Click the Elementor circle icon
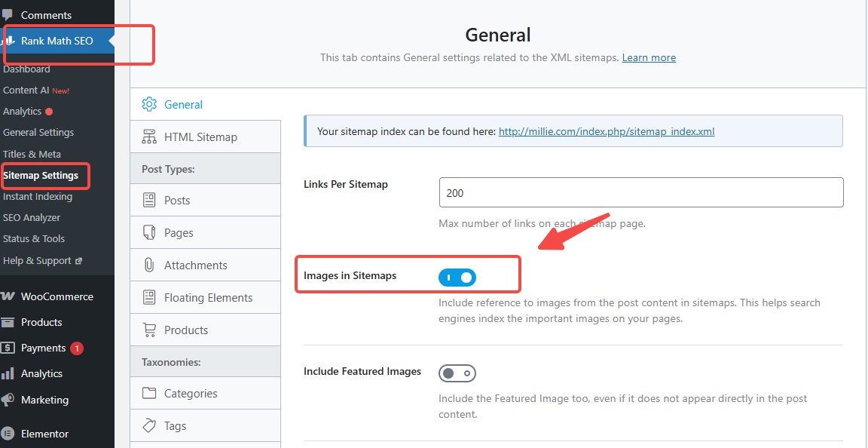Image resolution: width=868 pixels, height=448 pixels. pos(8,434)
